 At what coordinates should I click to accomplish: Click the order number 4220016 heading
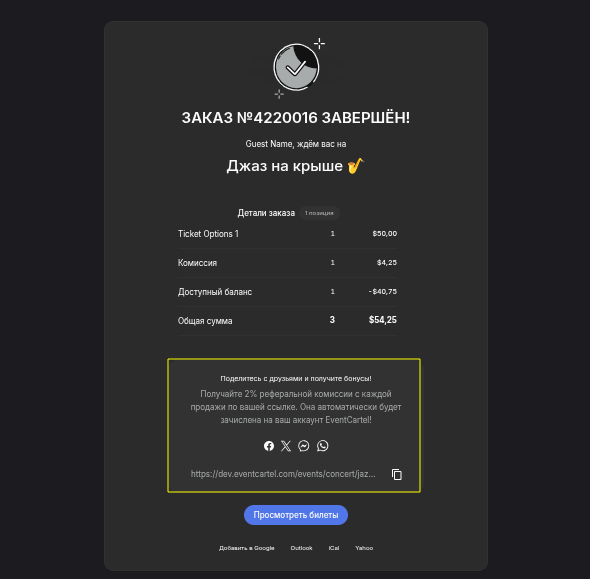(296, 118)
